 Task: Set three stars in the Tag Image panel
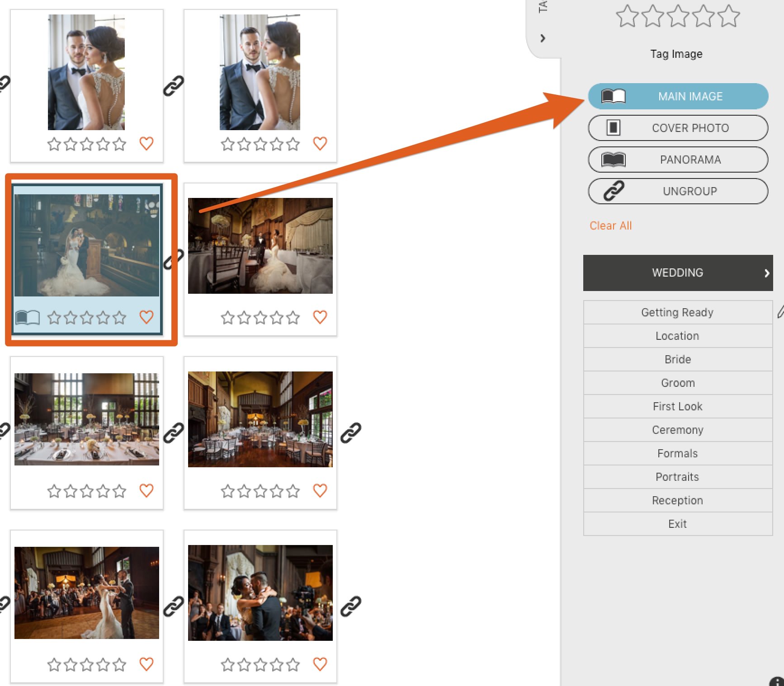(678, 16)
